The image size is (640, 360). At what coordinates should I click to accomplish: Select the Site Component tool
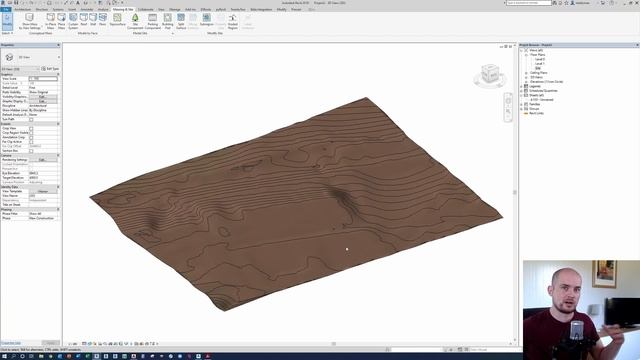135,21
